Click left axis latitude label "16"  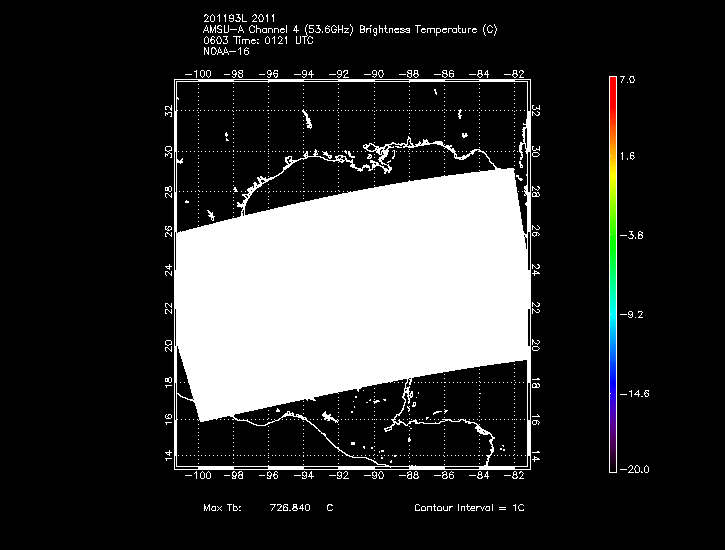click(168, 419)
